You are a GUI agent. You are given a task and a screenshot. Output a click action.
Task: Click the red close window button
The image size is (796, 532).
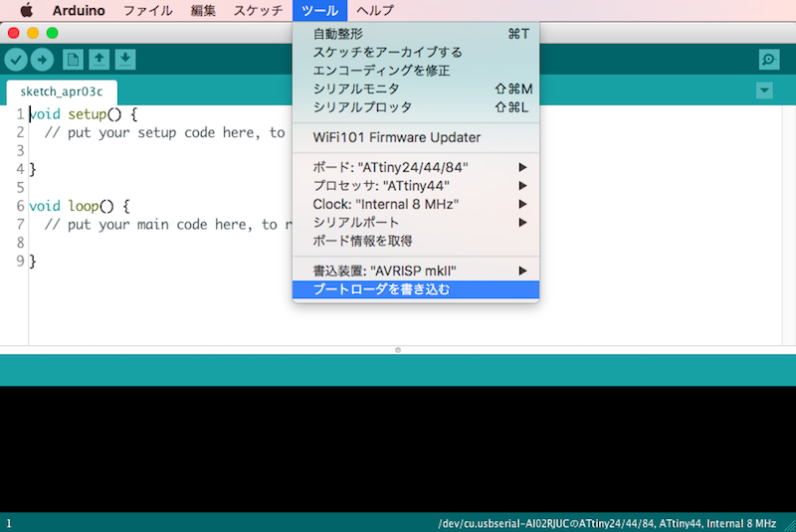[14, 33]
